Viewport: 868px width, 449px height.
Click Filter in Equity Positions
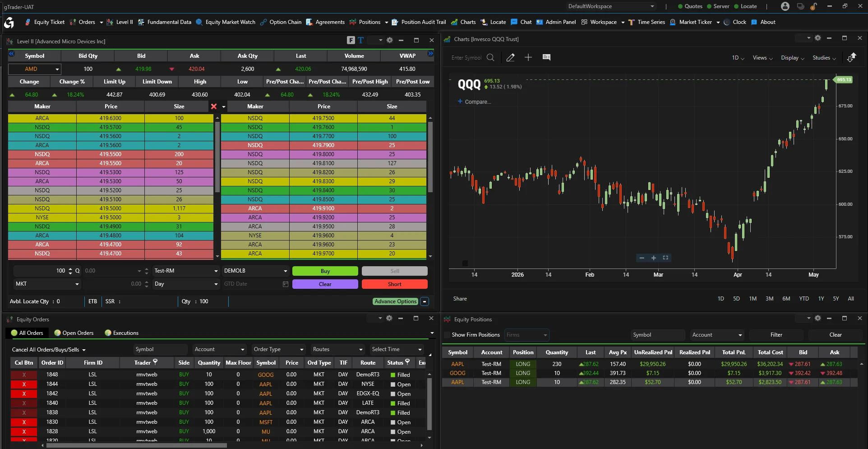coord(776,335)
